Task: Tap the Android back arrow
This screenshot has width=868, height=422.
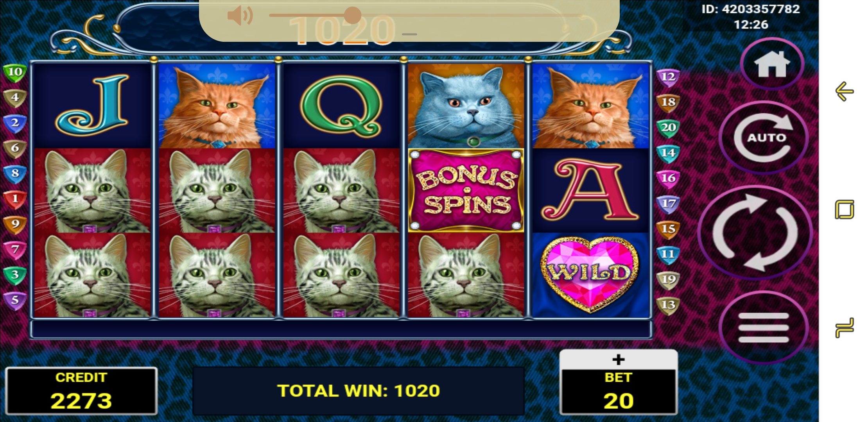Action: (x=844, y=91)
